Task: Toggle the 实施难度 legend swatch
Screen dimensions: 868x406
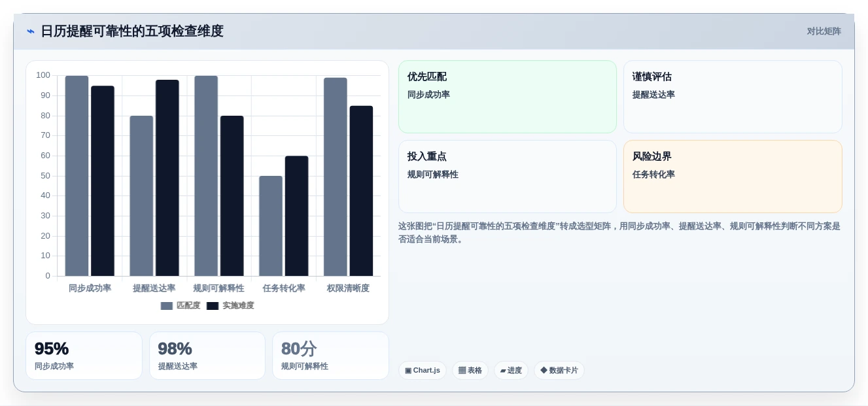Action: point(213,306)
